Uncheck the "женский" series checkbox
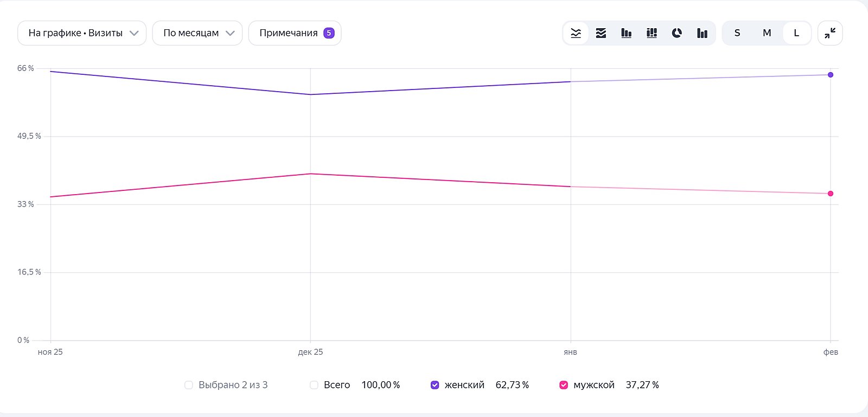The width and height of the screenshot is (868, 417). coord(435,385)
